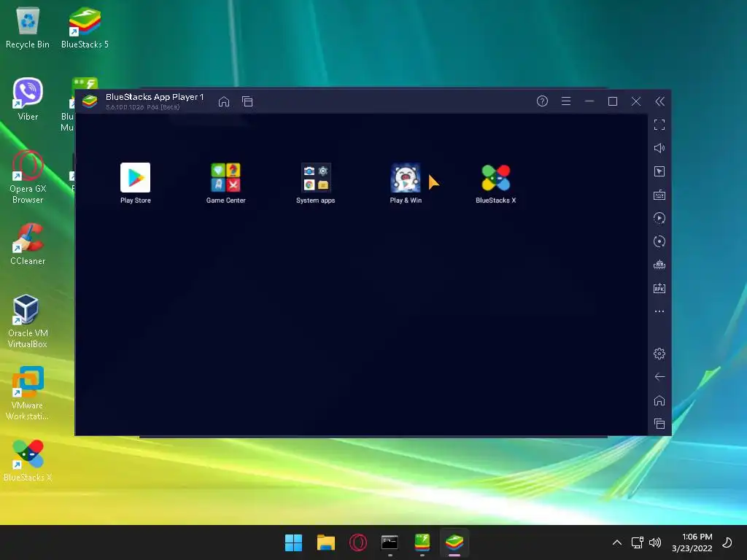This screenshot has height=560, width=747.
Task: Open recent apps from the title bar
Action: pyautogui.click(x=247, y=101)
